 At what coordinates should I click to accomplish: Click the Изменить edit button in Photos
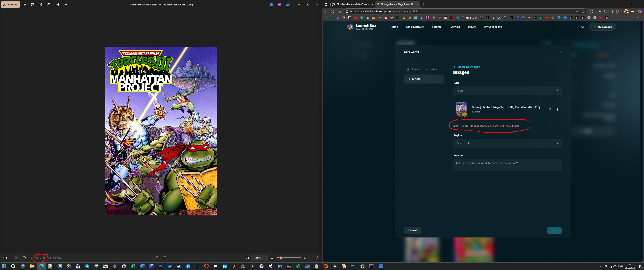coord(10,4)
